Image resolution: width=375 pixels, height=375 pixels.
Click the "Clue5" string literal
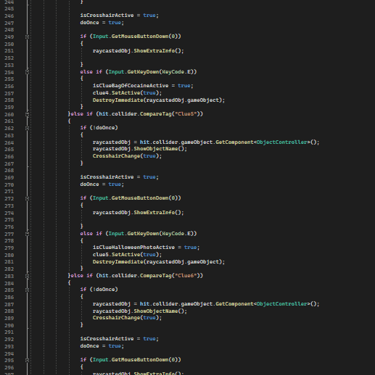(185, 114)
